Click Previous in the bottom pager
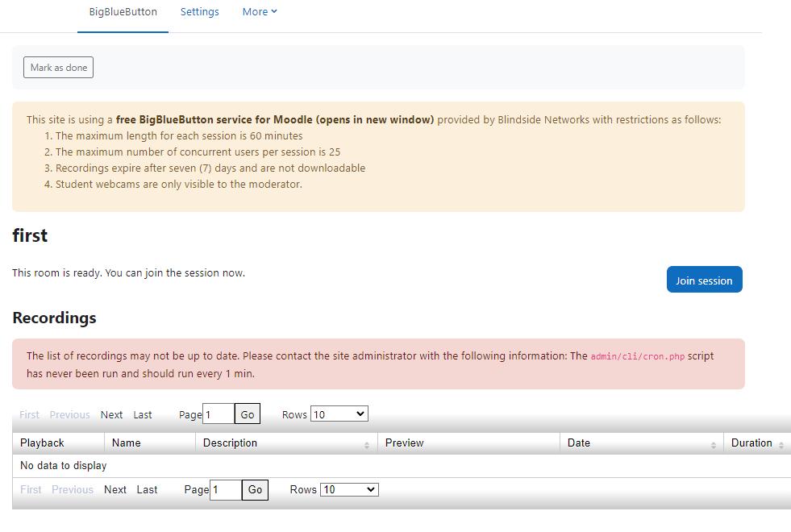The height and width of the screenshot is (532, 791). click(x=73, y=489)
